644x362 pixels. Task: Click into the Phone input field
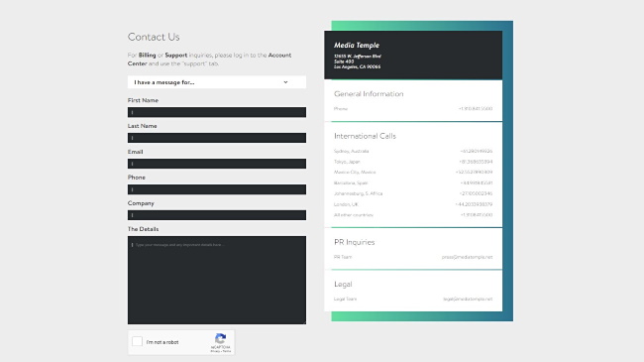point(216,189)
